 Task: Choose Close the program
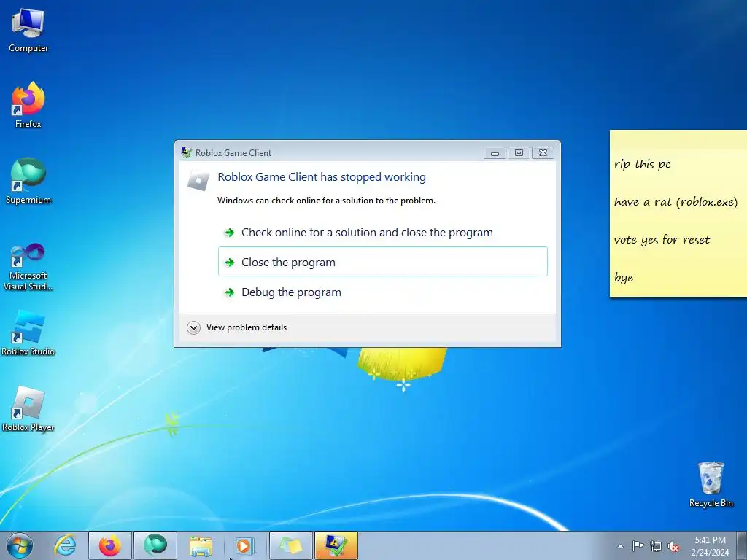pyautogui.click(x=382, y=262)
